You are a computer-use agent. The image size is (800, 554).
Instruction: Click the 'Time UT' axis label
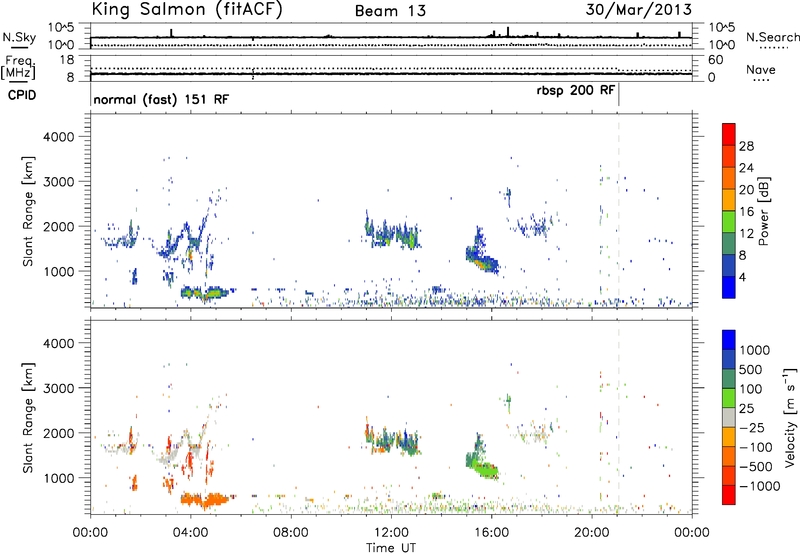click(390, 548)
